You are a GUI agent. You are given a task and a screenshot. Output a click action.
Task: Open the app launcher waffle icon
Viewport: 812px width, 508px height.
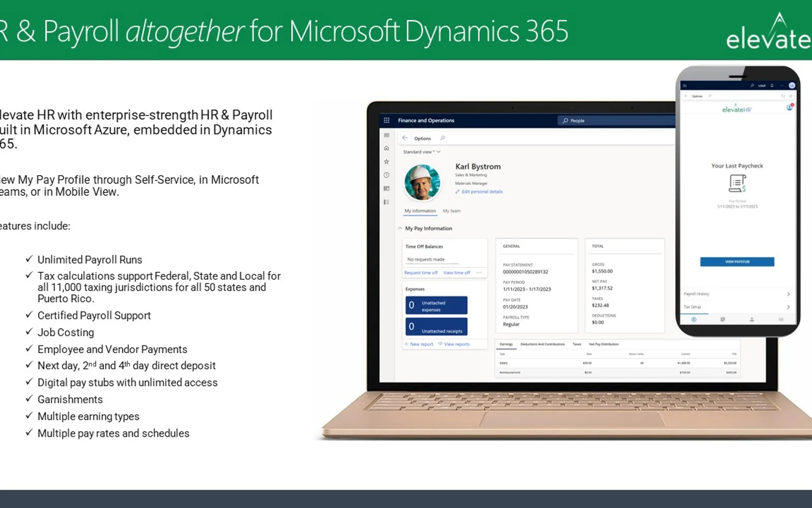(x=387, y=120)
